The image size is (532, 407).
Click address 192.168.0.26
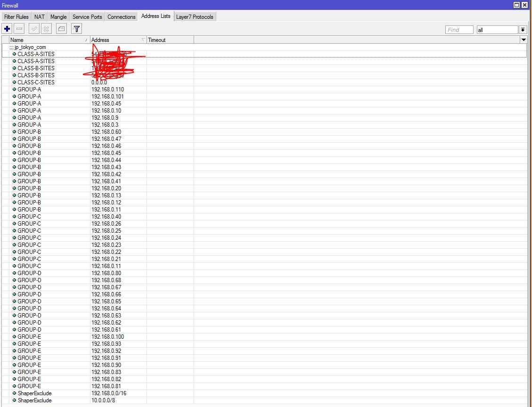click(106, 224)
